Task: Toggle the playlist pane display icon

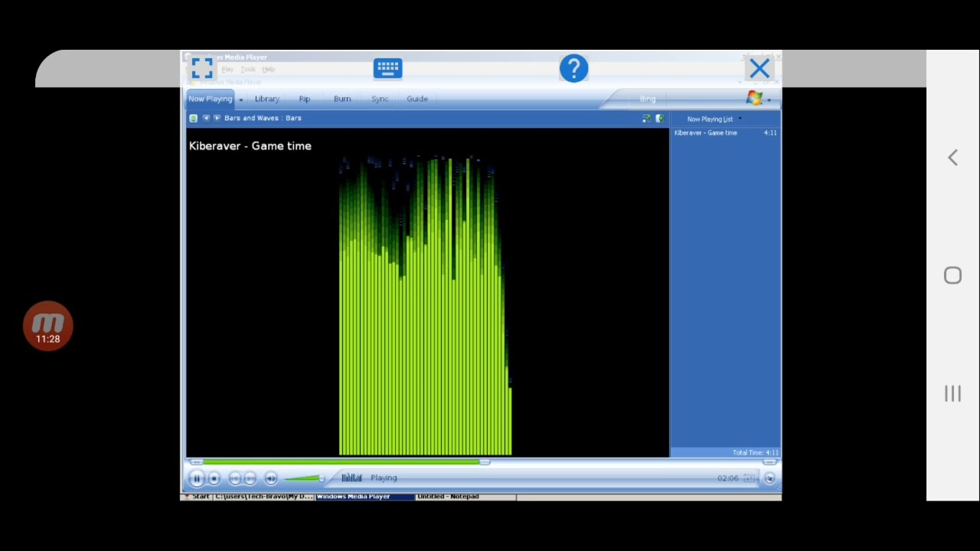Action: click(x=659, y=119)
